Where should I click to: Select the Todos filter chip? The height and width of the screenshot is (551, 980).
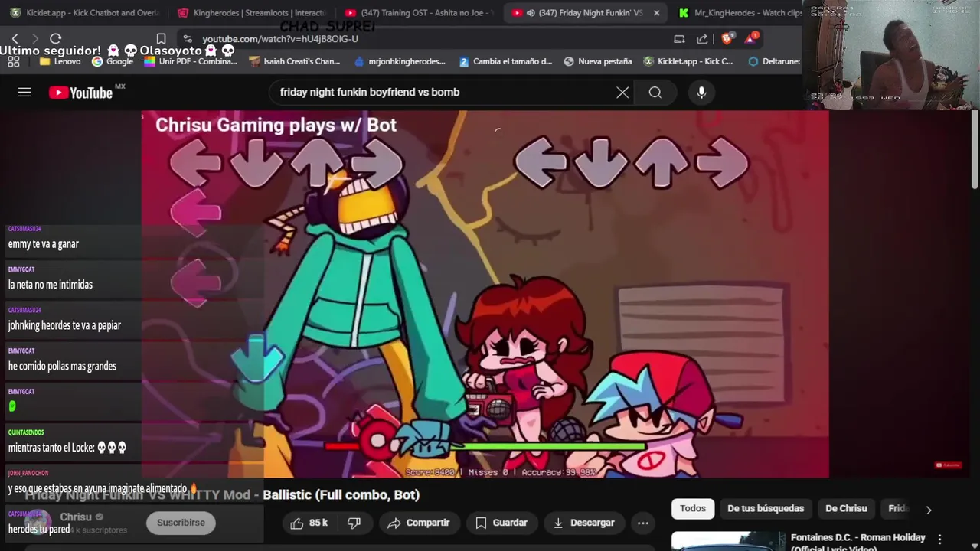click(693, 508)
